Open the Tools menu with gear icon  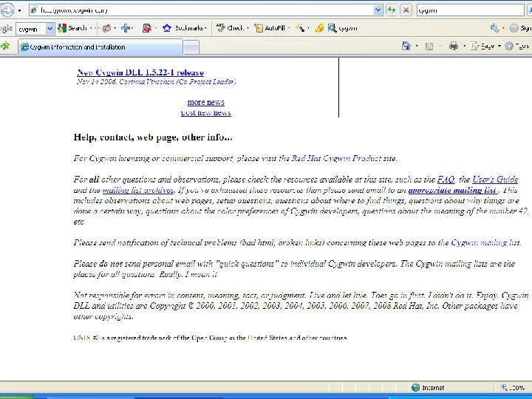(x=518, y=46)
